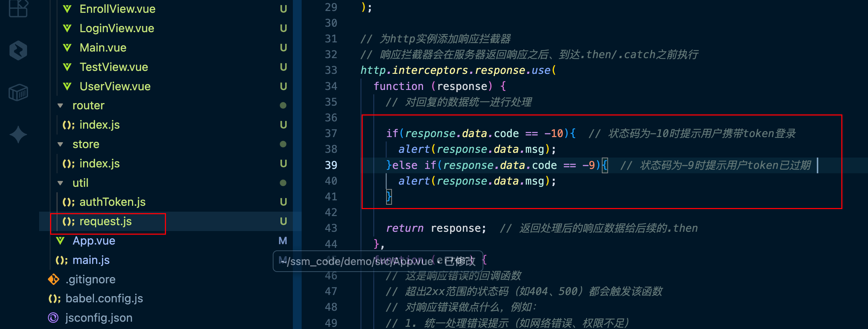Click the JSON icon beside jsconfig.json

53,318
